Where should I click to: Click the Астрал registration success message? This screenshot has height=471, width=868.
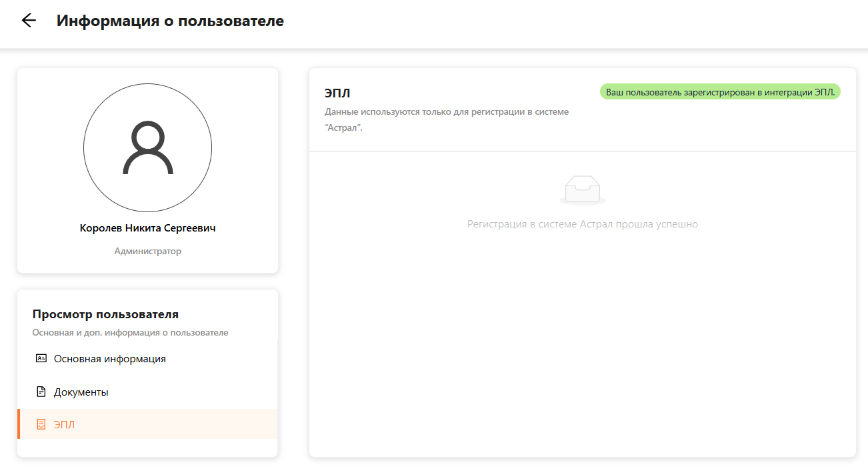click(x=582, y=224)
